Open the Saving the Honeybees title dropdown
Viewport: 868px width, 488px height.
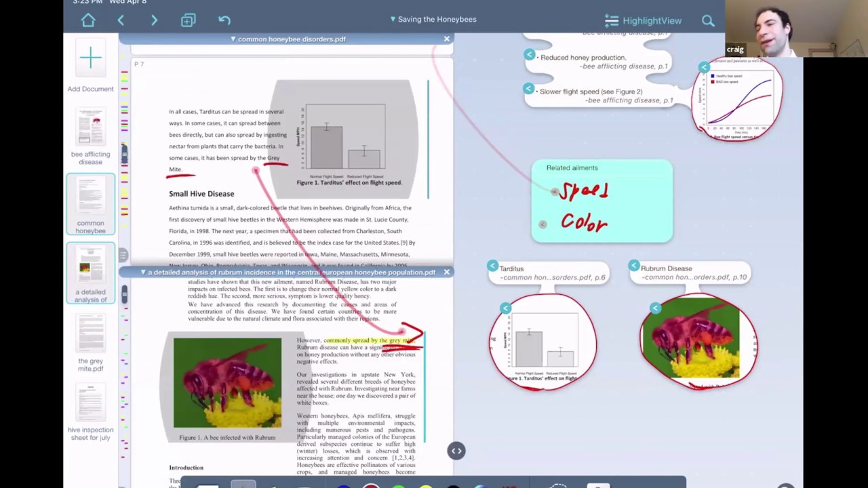coord(433,19)
